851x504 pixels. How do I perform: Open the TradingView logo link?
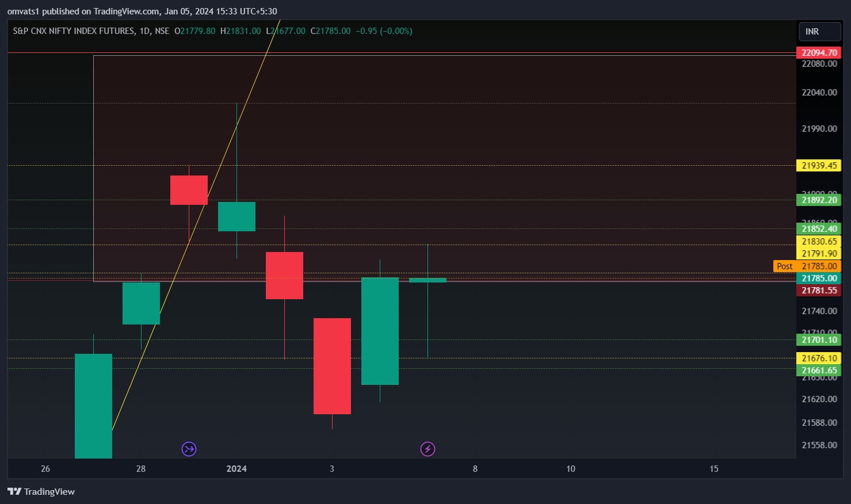pyautogui.click(x=41, y=491)
